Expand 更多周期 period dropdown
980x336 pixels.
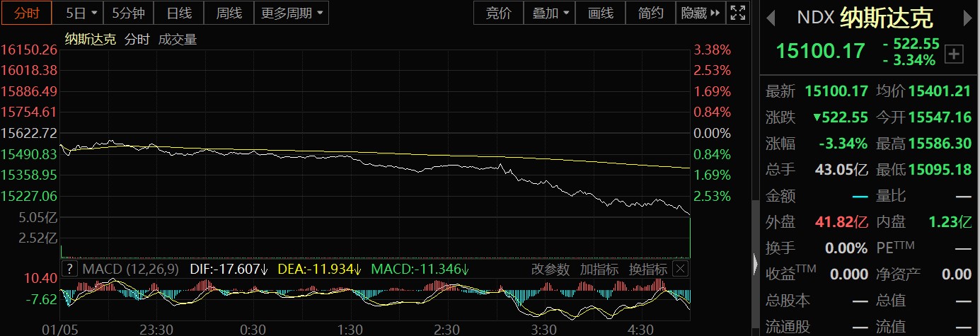[x=290, y=13]
